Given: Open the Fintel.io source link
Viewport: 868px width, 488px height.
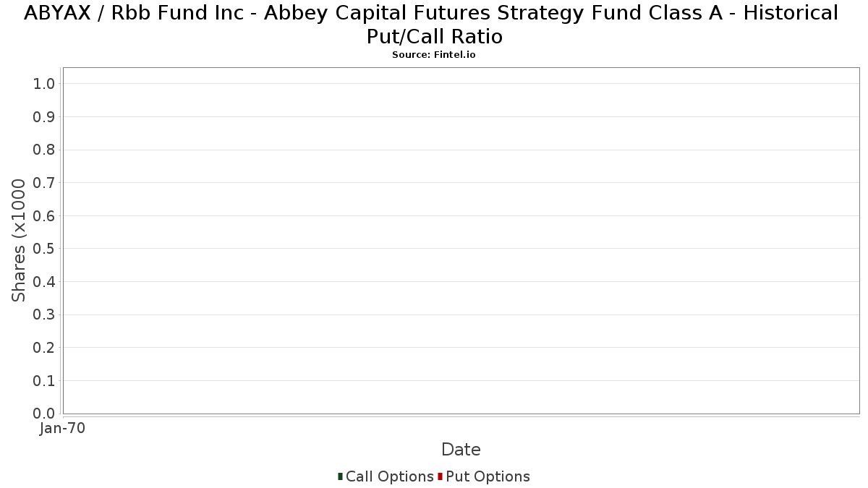Looking at the screenshot, I should point(433,55).
